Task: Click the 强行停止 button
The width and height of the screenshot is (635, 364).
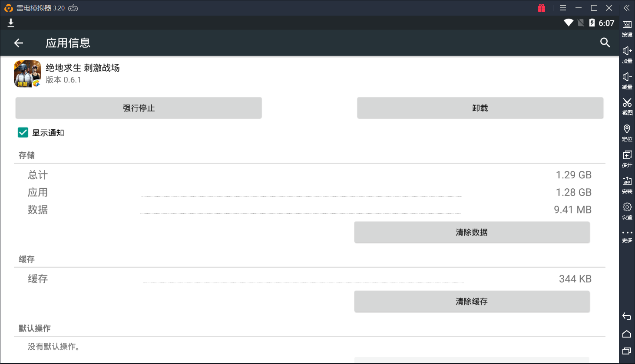Action: [139, 108]
